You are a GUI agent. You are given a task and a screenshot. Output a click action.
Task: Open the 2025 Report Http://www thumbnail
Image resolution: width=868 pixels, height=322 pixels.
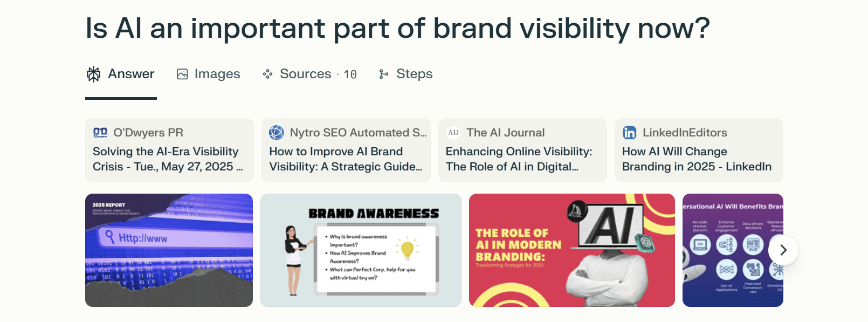169,250
